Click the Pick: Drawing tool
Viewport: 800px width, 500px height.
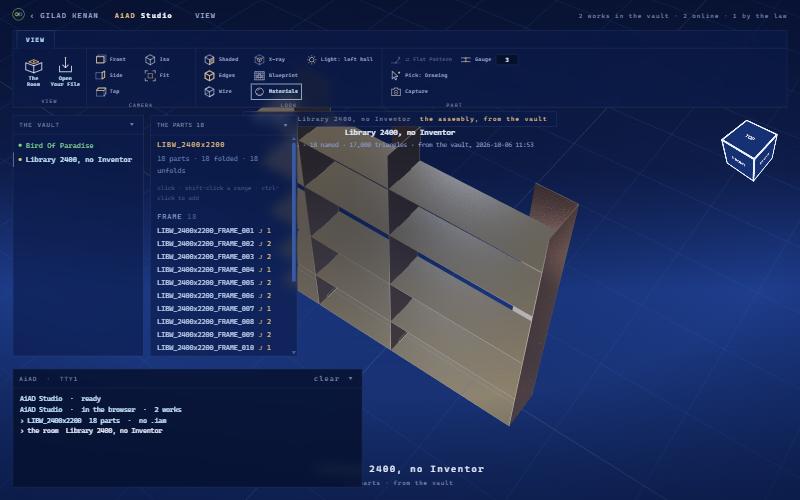pyautogui.click(x=419, y=75)
